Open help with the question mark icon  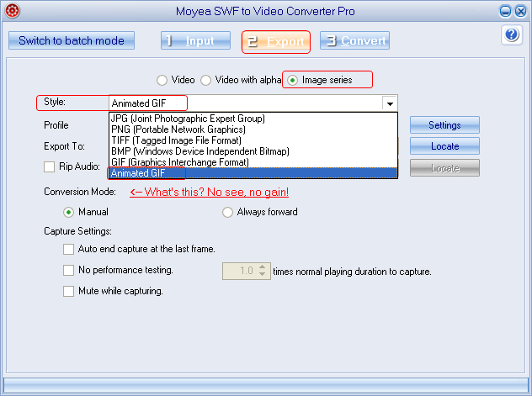pyautogui.click(x=512, y=34)
